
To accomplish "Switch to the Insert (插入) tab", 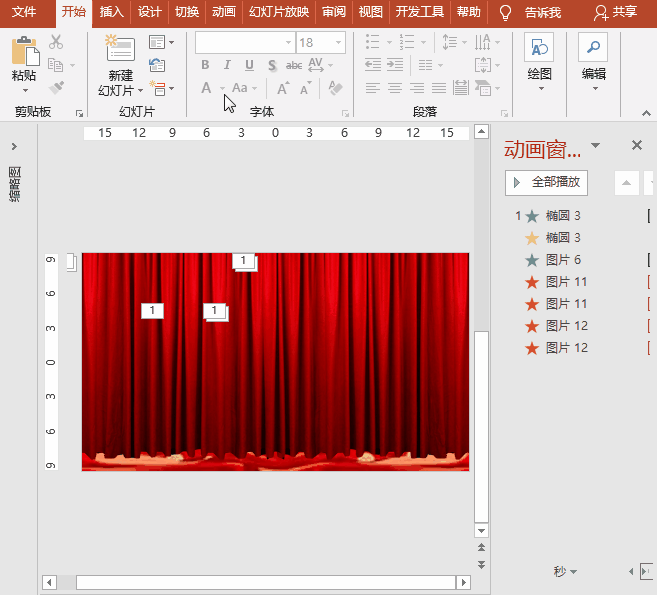I will [x=111, y=12].
